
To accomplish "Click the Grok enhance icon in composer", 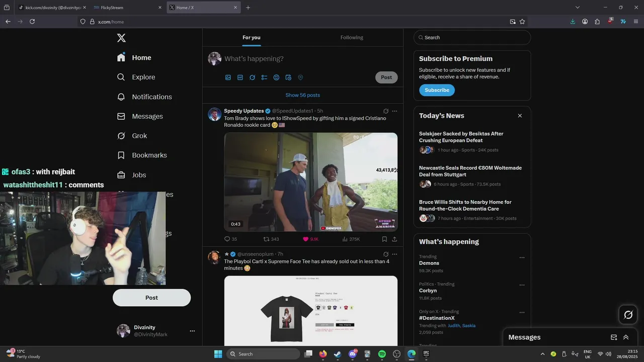I will click(252, 77).
